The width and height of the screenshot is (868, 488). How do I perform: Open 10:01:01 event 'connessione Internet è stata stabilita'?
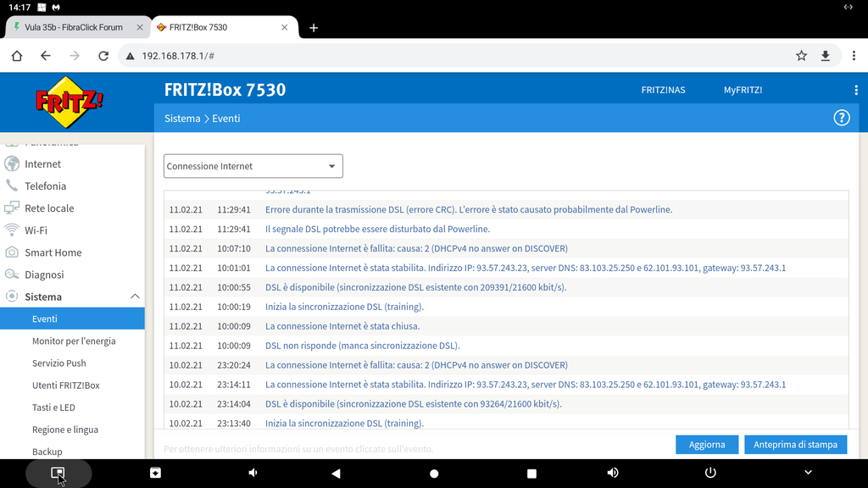[526, 268]
